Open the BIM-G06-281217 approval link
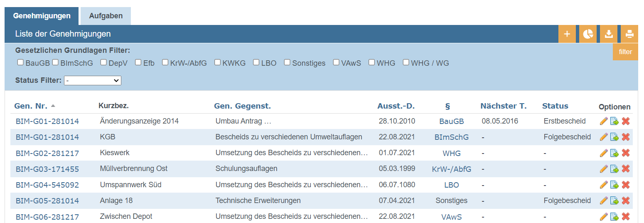Image resolution: width=644 pixels, height=223 pixels. (x=47, y=217)
